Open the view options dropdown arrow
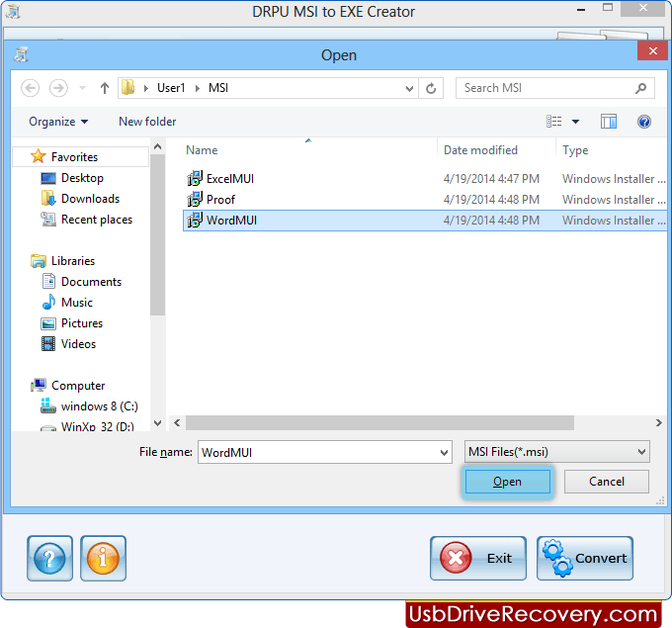The image size is (672, 628). tap(575, 122)
